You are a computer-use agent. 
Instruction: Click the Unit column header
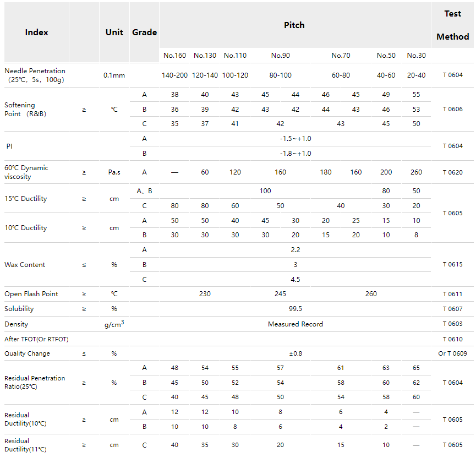coord(114,32)
